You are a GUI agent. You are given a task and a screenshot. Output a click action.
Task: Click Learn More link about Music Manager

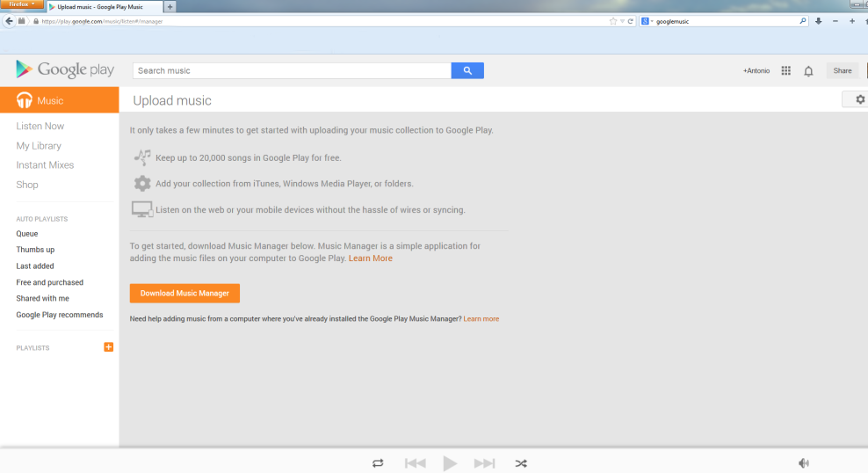[x=371, y=258]
